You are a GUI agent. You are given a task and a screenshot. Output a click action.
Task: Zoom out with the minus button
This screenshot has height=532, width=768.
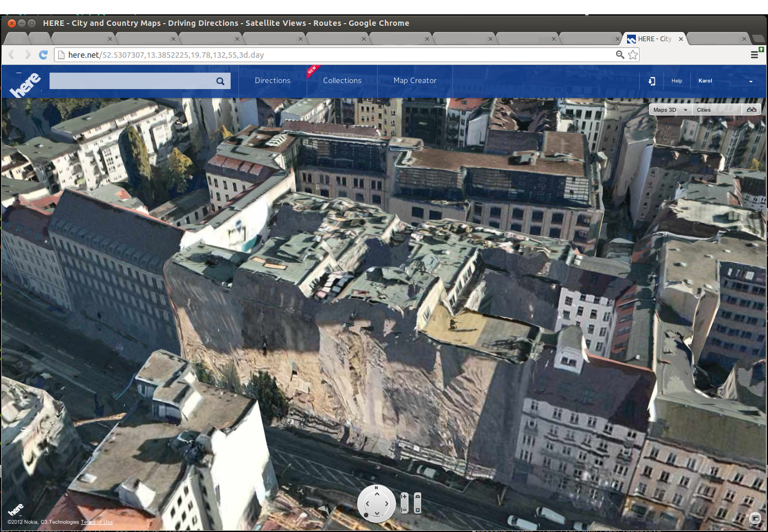405,509
